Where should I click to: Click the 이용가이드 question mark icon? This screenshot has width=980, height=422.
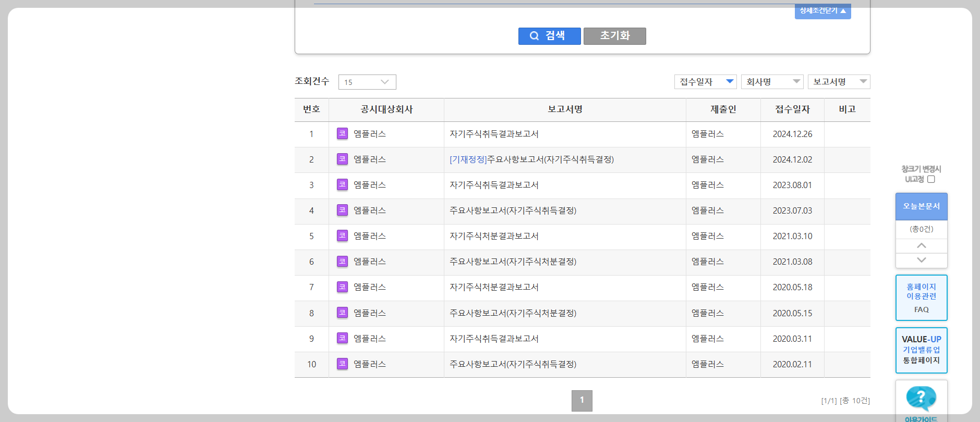921,399
